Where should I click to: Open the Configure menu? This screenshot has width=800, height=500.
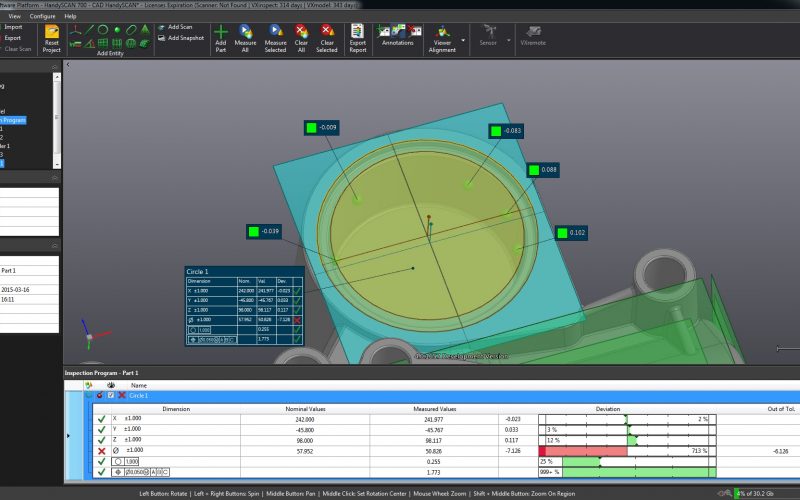[x=43, y=17]
